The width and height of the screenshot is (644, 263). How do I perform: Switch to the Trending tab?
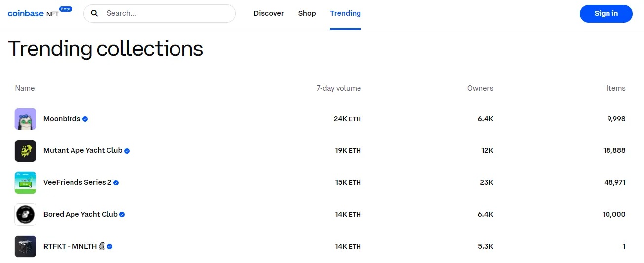point(345,13)
